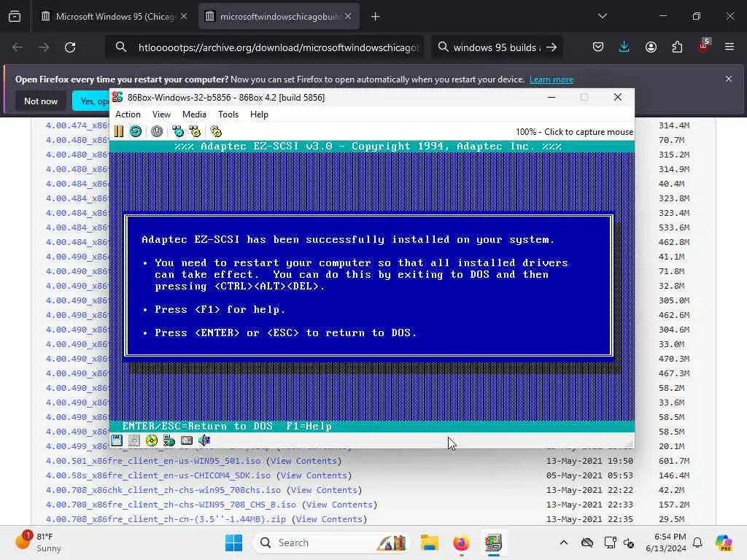747x560 pixels.
Task: Open zh-cn 3.5'' 1.44MB zip link
Action: tap(166, 519)
